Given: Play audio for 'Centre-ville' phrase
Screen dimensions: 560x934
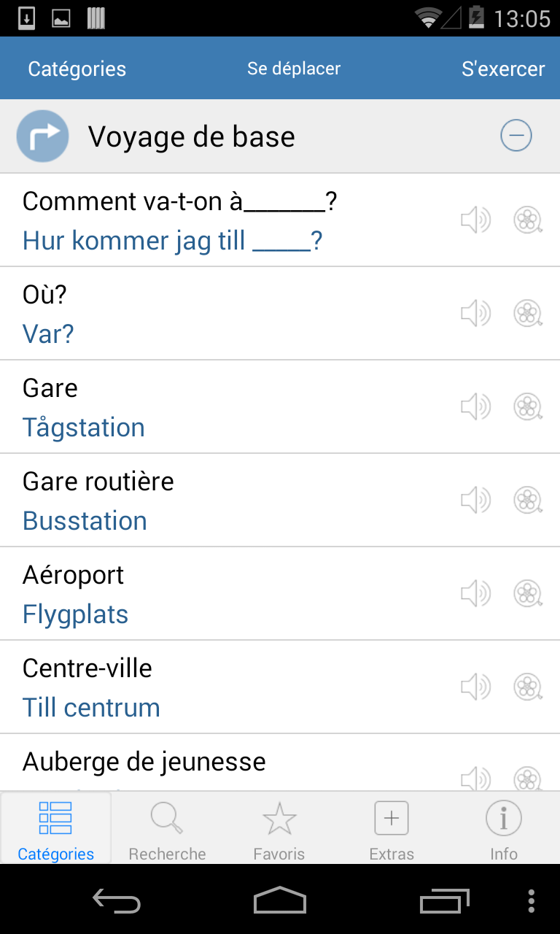Looking at the screenshot, I should tap(475, 687).
